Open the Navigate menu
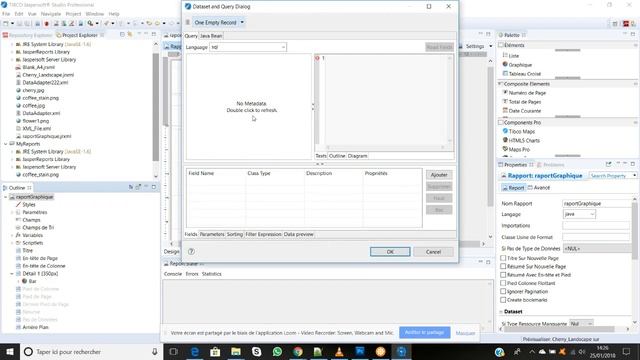 (51, 14)
